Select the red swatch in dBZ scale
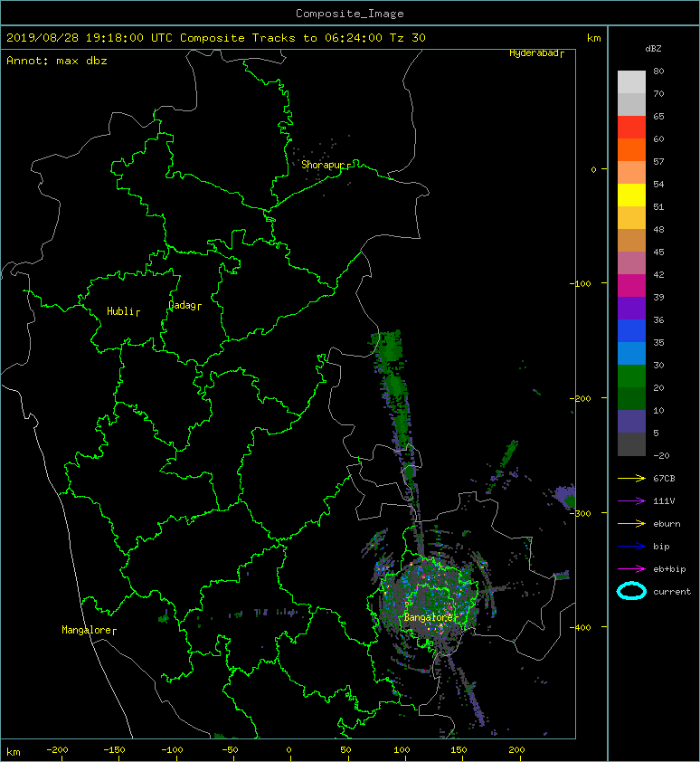 coord(631,128)
